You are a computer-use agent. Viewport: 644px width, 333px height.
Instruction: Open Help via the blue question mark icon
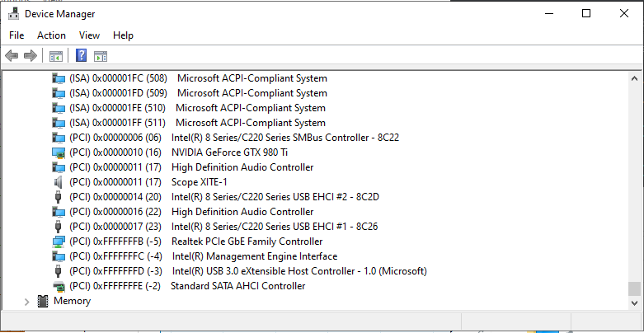pyautogui.click(x=81, y=56)
